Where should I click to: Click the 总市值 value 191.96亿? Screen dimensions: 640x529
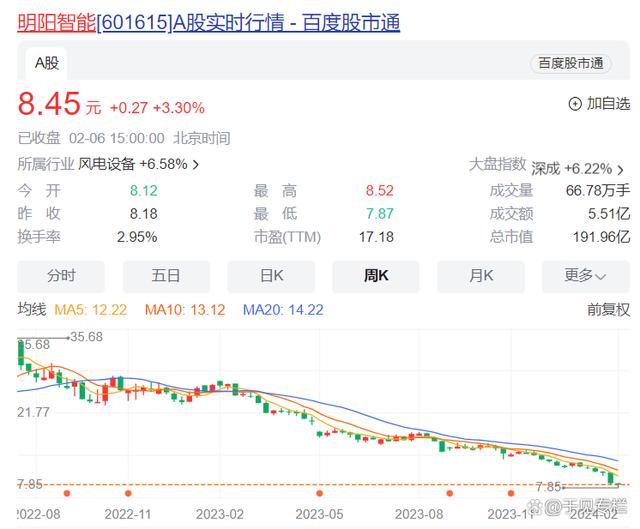tap(601, 237)
